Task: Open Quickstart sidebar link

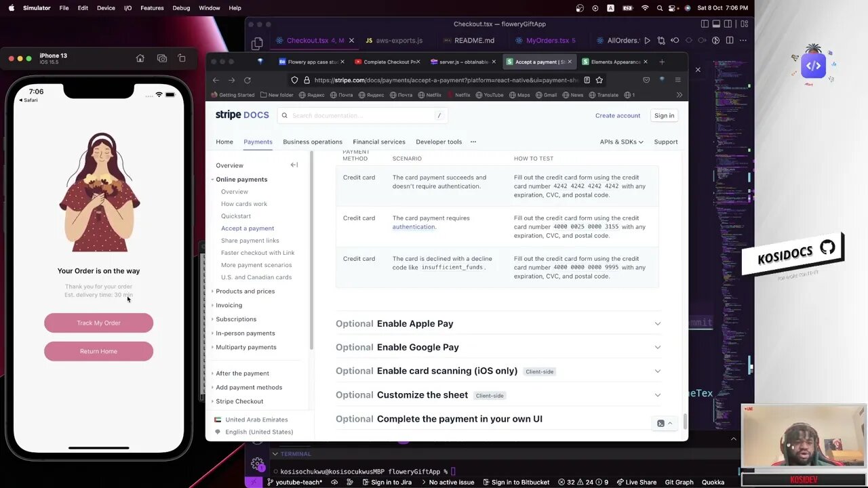Action: pyautogui.click(x=236, y=216)
